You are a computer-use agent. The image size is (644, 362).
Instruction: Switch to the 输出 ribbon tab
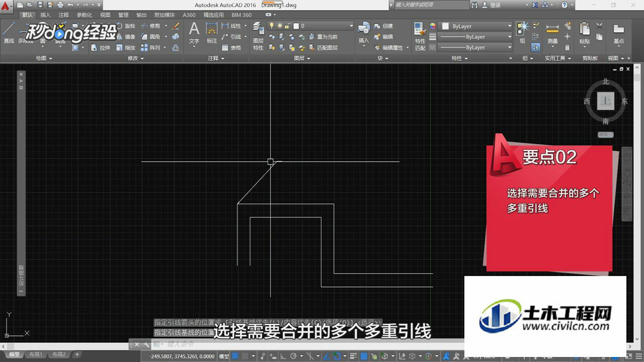click(x=141, y=15)
